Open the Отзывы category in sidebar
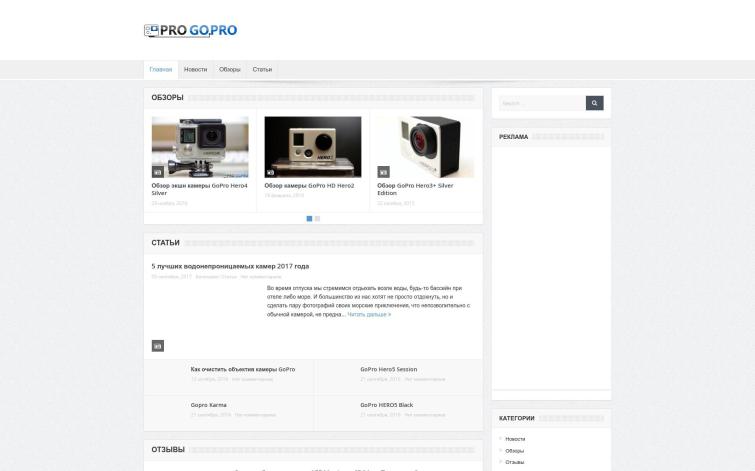755x471 pixels. (x=515, y=462)
